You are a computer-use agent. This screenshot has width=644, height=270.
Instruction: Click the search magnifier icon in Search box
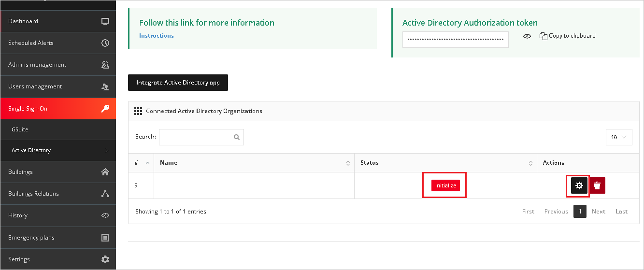point(237,137)
